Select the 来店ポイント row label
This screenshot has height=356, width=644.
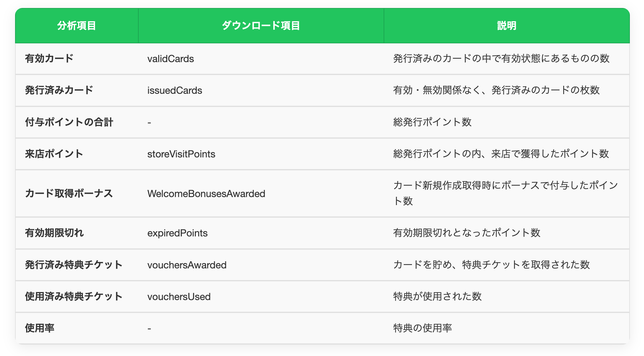(54, 154)
